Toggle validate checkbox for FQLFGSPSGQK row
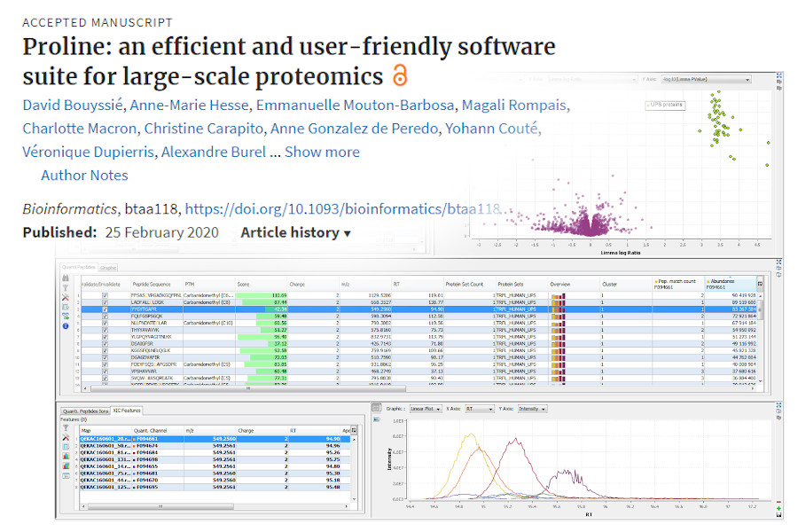The width and height of the screenshot is (798, 532). click(x=105, y=317)
